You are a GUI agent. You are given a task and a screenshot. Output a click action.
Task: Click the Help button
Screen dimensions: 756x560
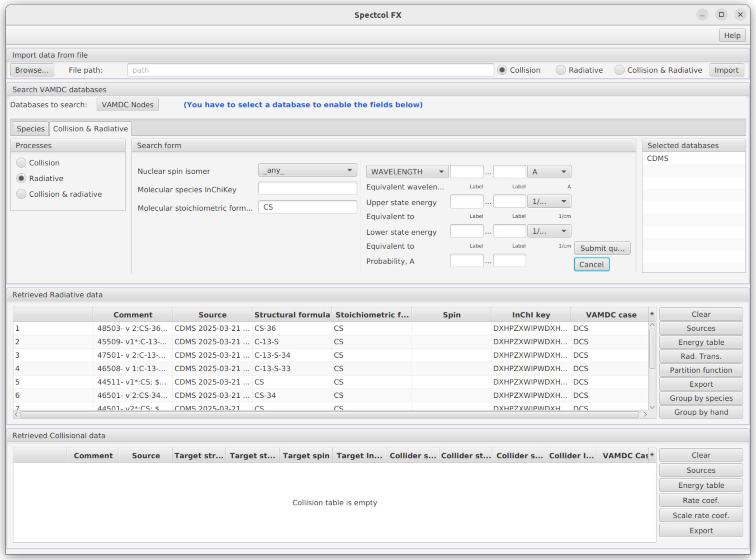tap(732, 35)
